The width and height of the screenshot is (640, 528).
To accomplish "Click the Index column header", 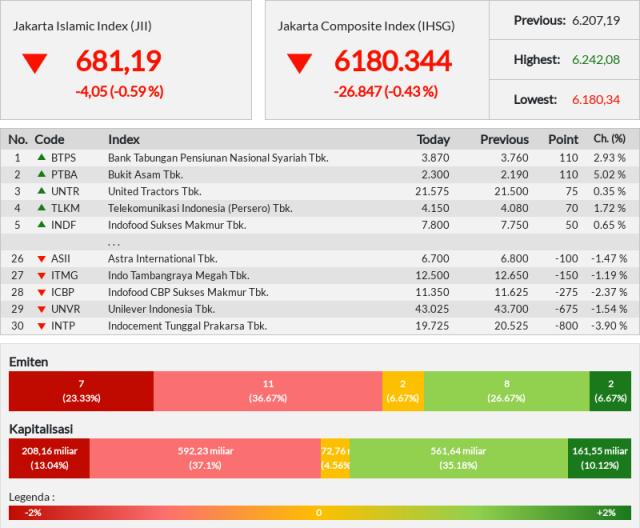I will [124, 140].
